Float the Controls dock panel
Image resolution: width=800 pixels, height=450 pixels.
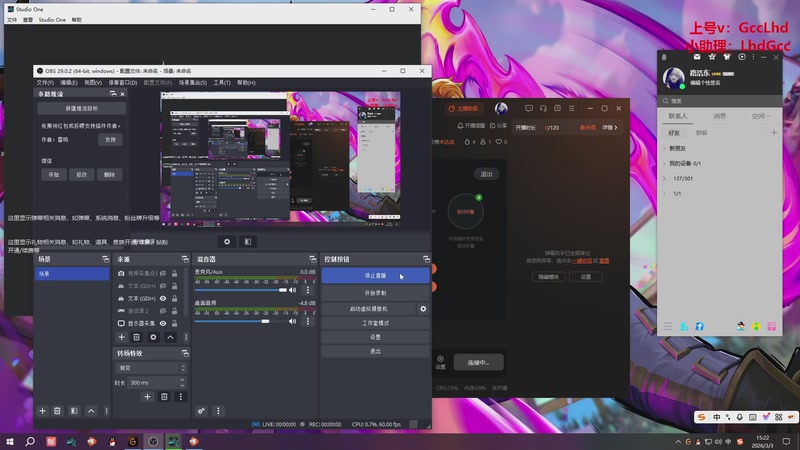(426, 259)
